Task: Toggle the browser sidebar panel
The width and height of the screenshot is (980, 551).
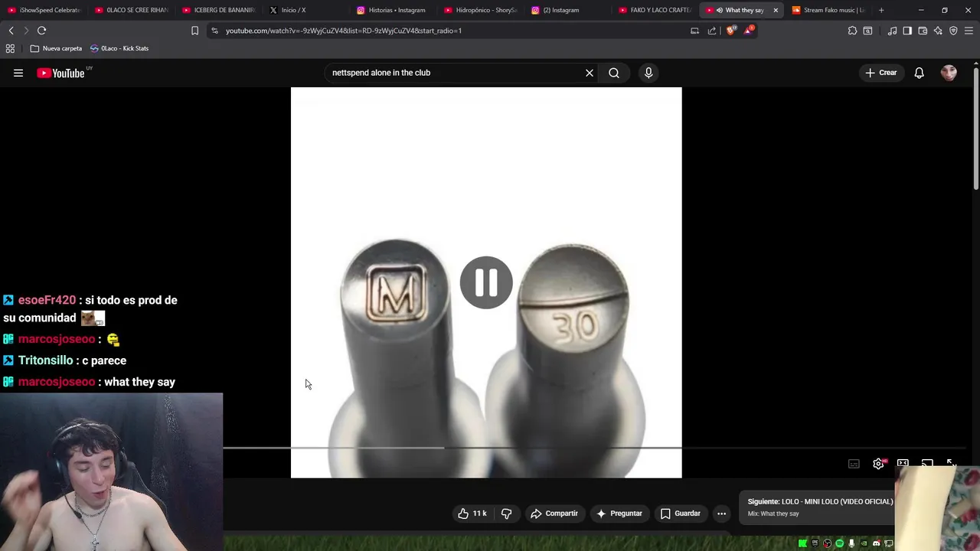Action: 907,31
